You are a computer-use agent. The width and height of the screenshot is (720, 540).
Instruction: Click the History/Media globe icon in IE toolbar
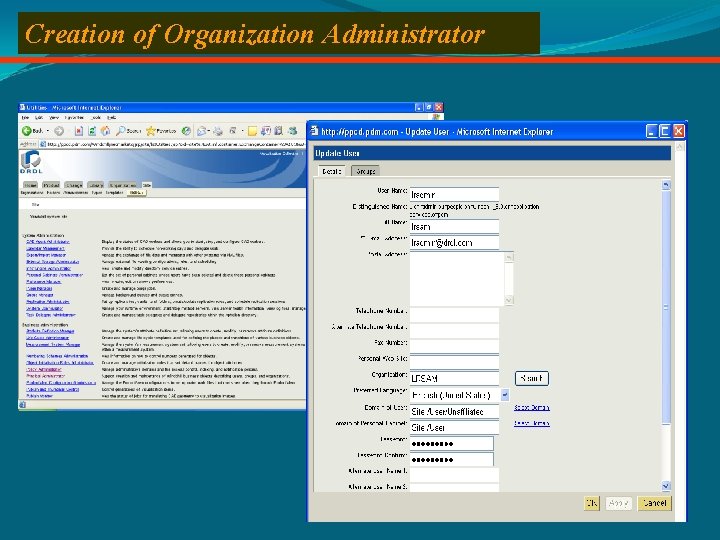(186, 131)
